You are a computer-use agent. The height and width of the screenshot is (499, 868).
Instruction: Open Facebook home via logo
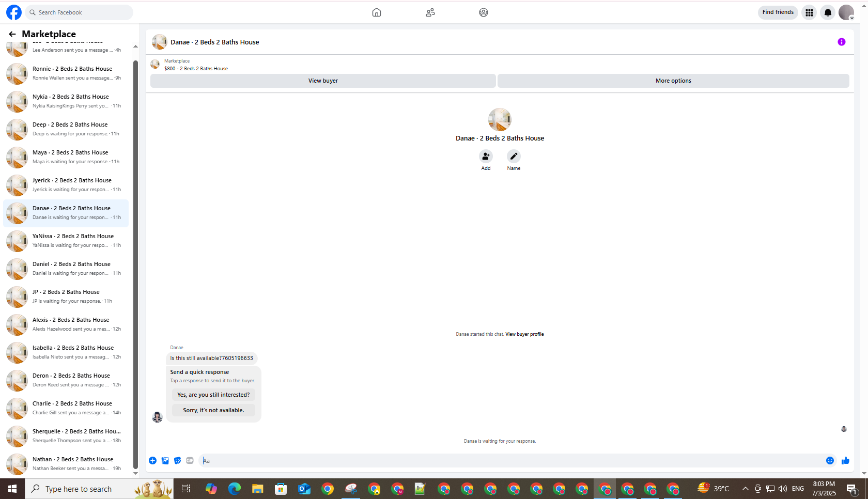(x=14, y=12)
